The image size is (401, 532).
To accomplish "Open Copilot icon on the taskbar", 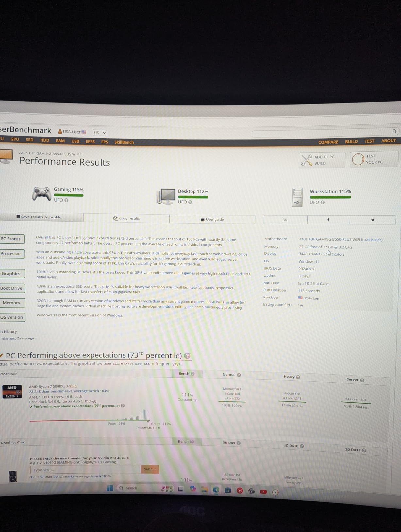I will (x=193, y=489).
